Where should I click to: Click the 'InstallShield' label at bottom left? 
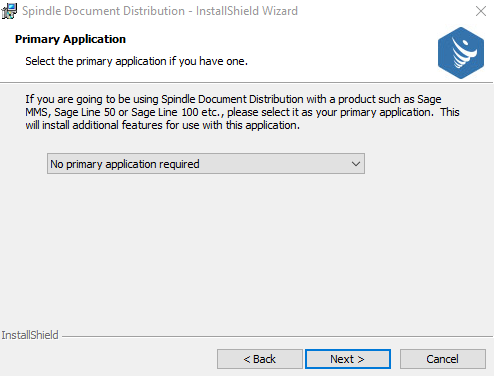coord(30,335)
